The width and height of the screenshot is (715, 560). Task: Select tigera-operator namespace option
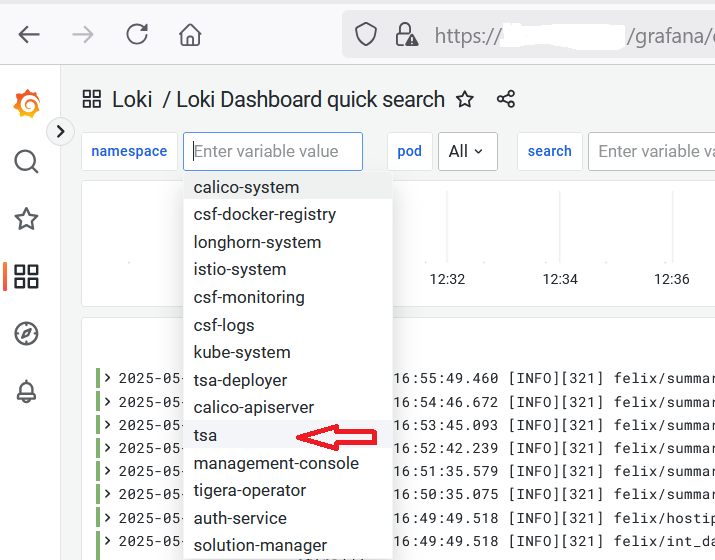(288, 491)
